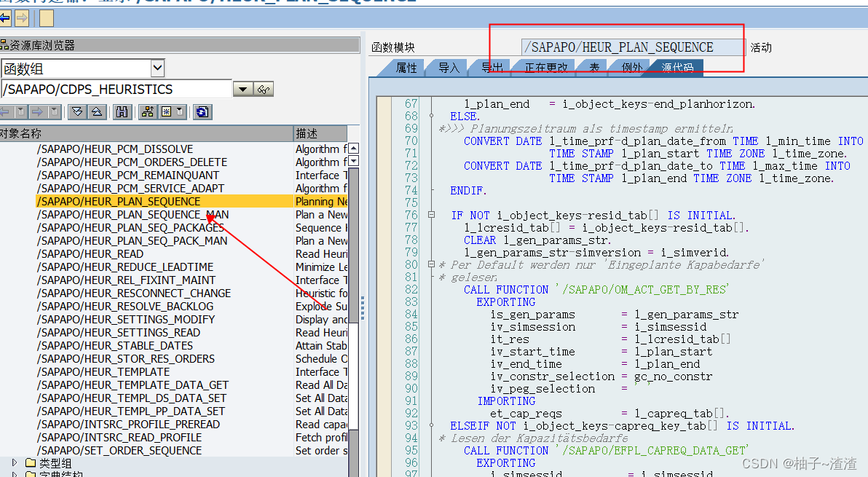Select /SAPAPO/HEUR_PCM_DISSOLVE in object list
Viewport: 868px width, 477px height.
[x=115, y=149]
